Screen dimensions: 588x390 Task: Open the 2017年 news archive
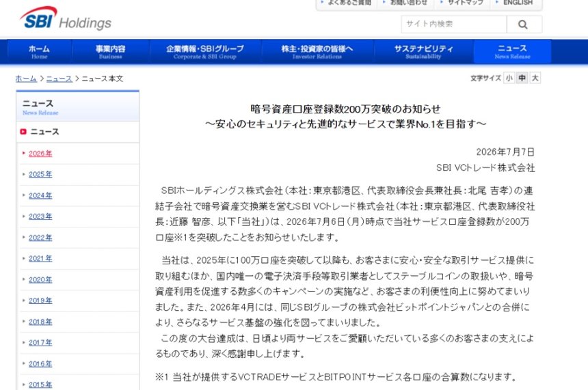[40, 342]
